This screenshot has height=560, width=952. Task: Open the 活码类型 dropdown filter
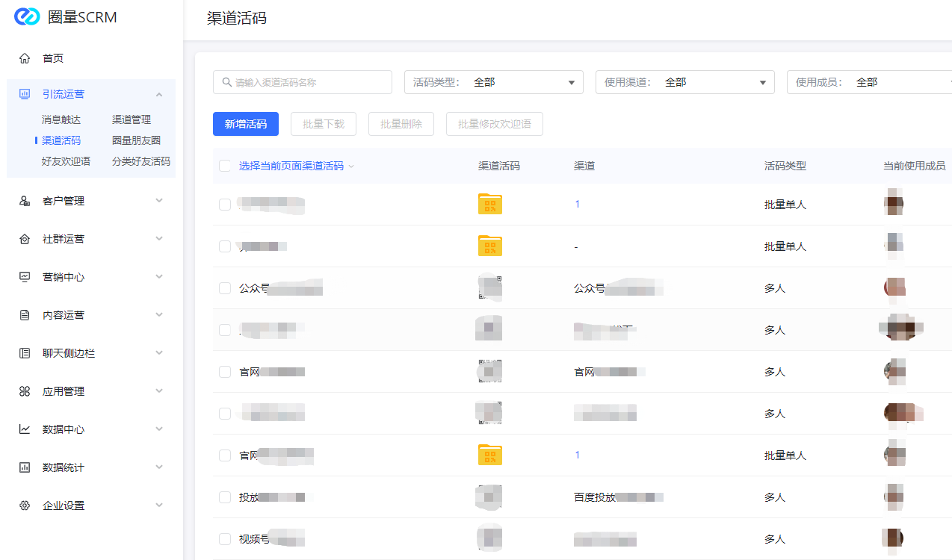coord(493,82)
